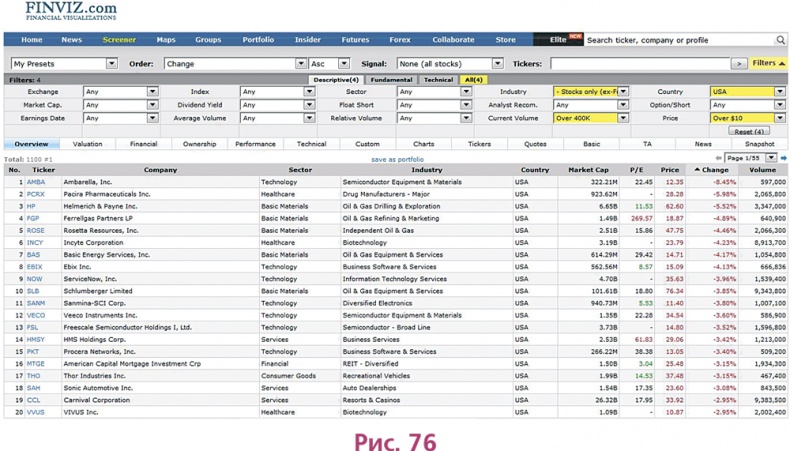Viewport: 790px width, 451px height.
Task: Switch filters to Fundamental tab
Action: (x=391, y=79)
